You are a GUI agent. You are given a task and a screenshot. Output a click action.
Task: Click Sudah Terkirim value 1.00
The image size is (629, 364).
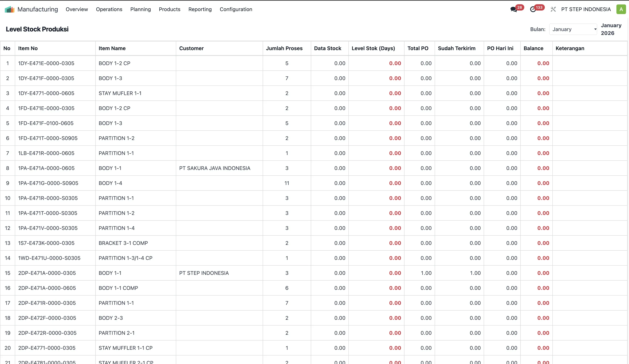coord(475,273)
